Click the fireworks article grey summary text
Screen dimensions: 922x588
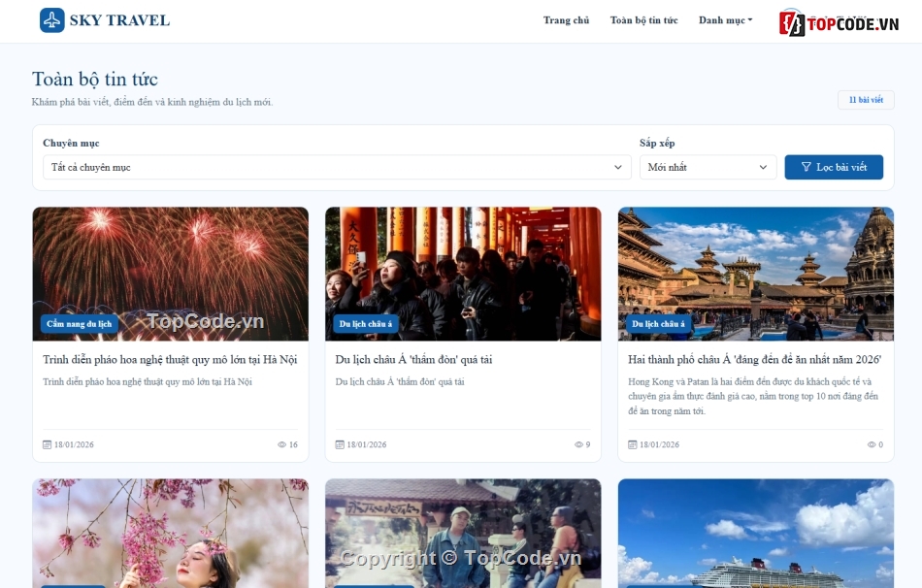click(148, 381)
